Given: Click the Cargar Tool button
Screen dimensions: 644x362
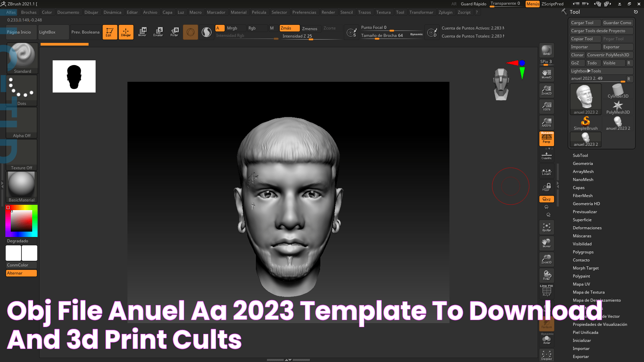Looking at the screenshot, I should (585, 23).
